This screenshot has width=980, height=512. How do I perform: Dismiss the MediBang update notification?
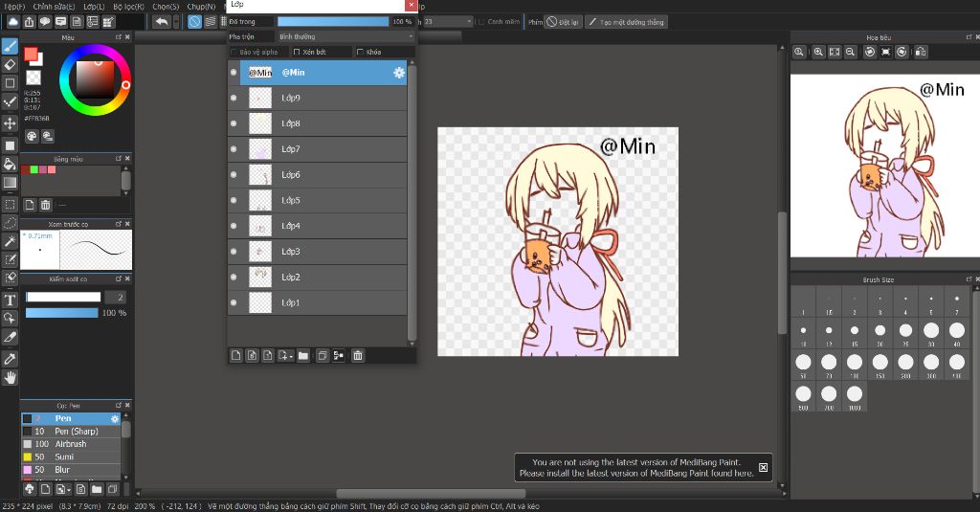pos(763,468)
